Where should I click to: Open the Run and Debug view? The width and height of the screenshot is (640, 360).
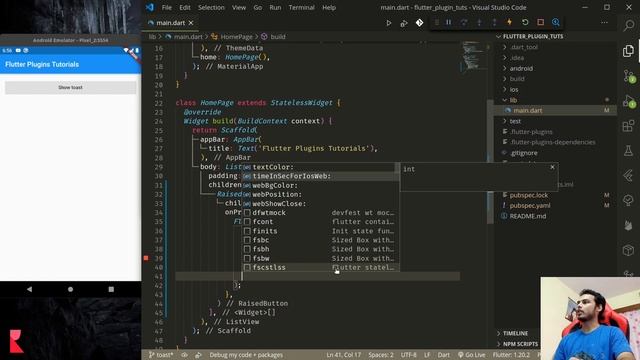629,101
